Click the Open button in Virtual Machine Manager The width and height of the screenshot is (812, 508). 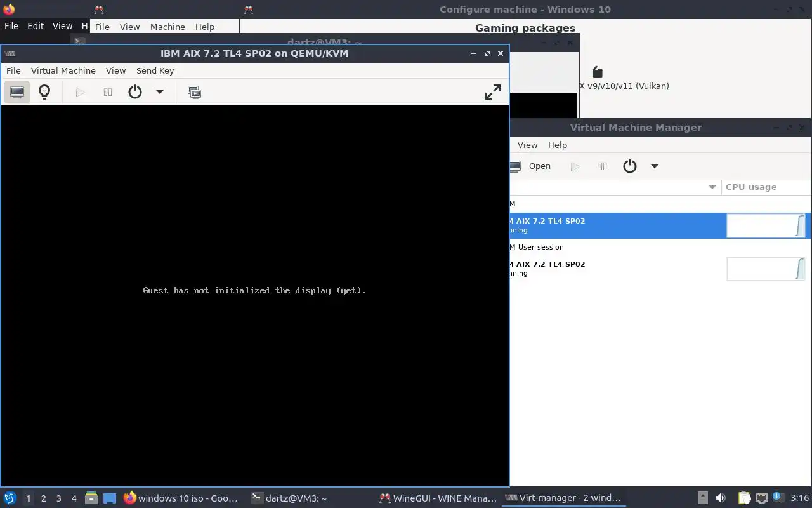(532, 166)
